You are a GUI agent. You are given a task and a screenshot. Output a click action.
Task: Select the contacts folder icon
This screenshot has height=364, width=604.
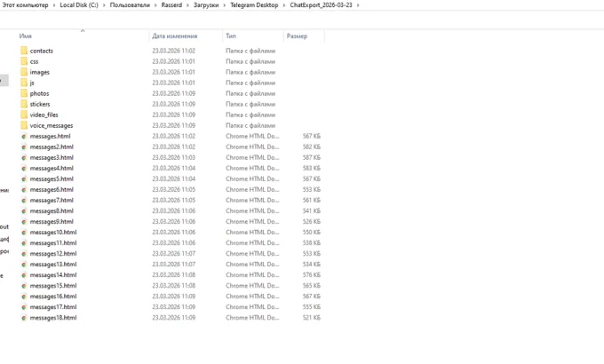(x=24, y=51)
